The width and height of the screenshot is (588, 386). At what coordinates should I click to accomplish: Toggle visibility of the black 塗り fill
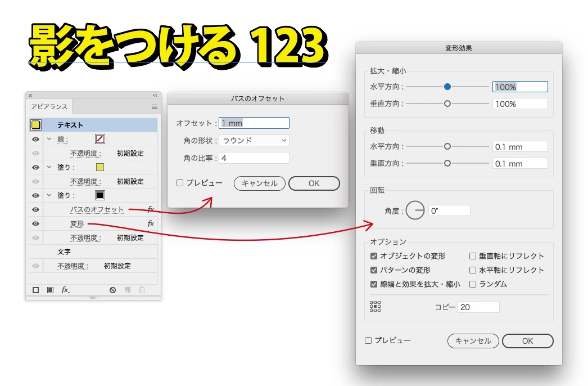(x=35, y=196)
